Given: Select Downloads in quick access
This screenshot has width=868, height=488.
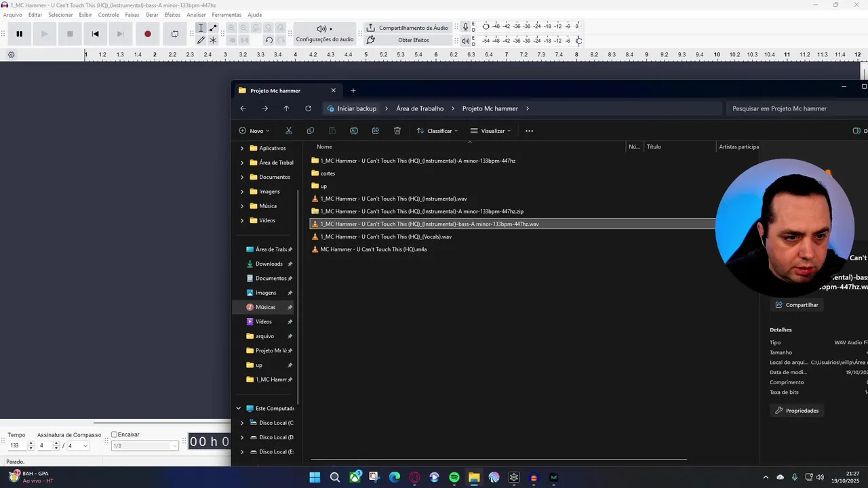Looking at the screenshot, I should 269,264.
